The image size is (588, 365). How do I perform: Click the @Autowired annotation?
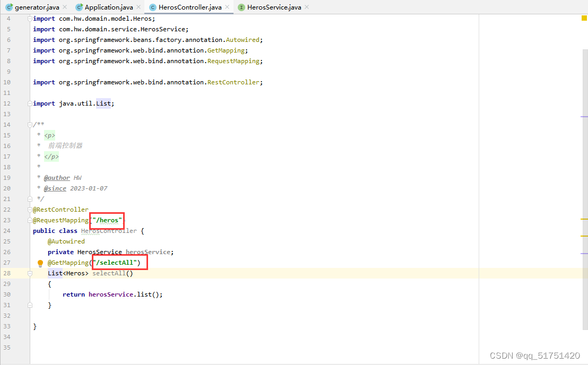click(x=66, y=241)
